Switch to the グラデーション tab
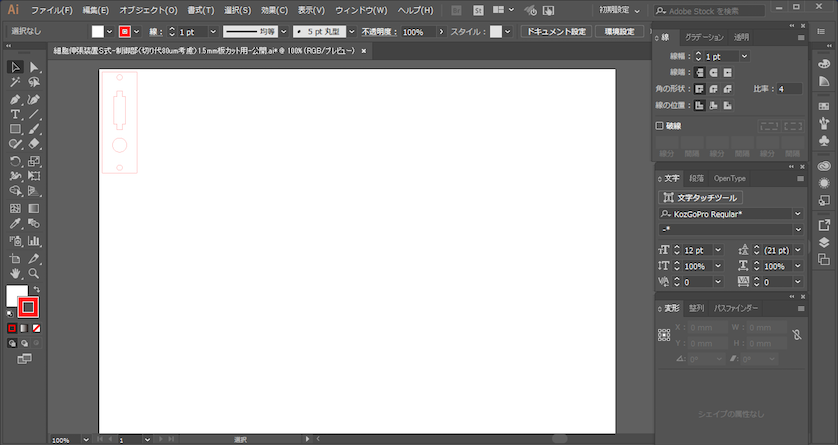The width and height of the screenshot is (838, 445). [x=704, y=37]
